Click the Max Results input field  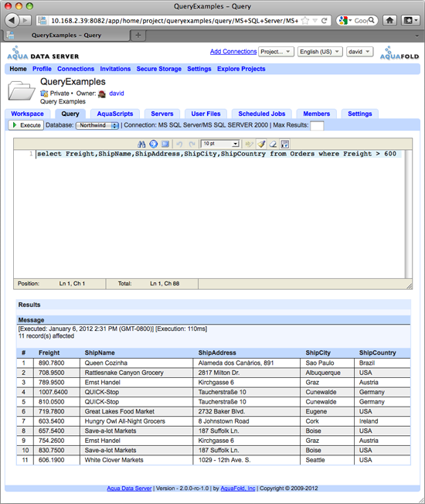pyautogui.click(x=317, y=125)
